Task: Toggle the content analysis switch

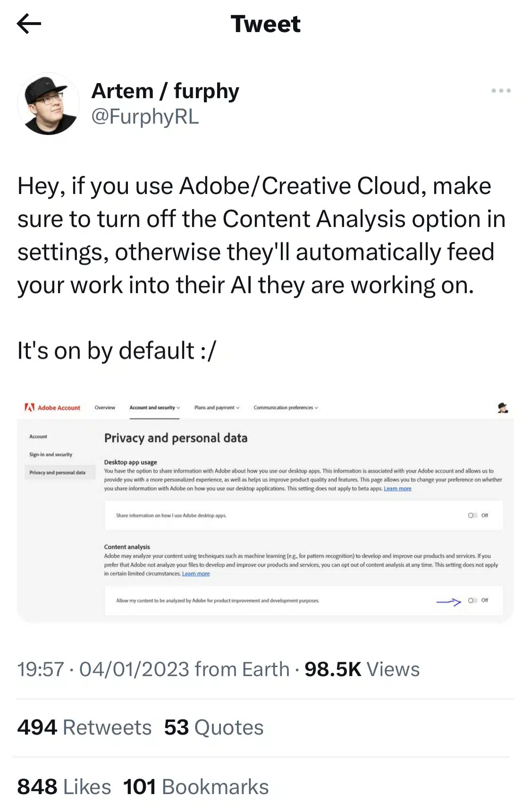Action: click(x=472, y=600)
